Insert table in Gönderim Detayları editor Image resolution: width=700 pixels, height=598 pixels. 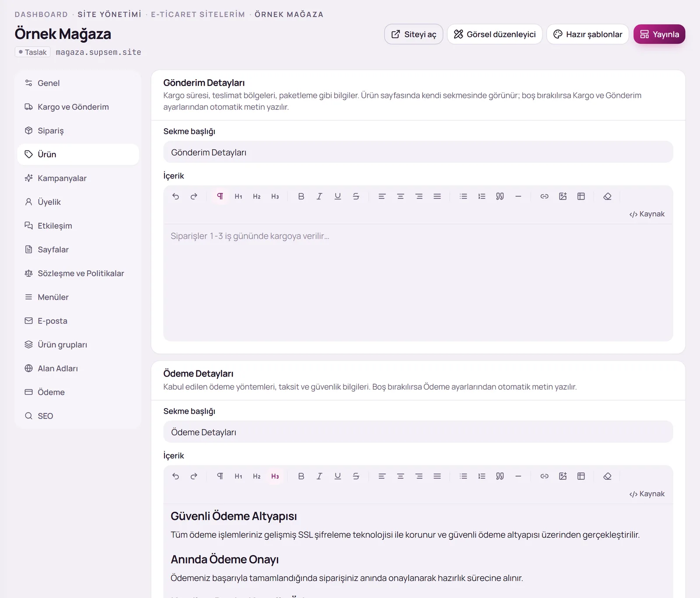pyautogui.click(x=581, y=196)
